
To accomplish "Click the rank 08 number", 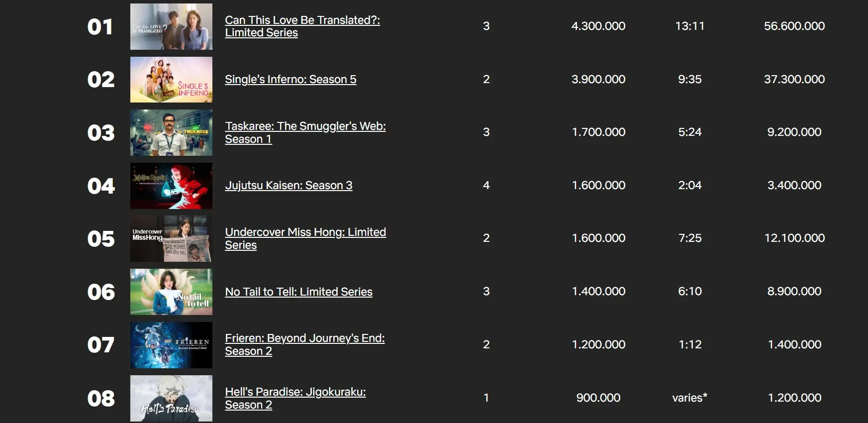I will pyautogui.click(x=101, y=399).
